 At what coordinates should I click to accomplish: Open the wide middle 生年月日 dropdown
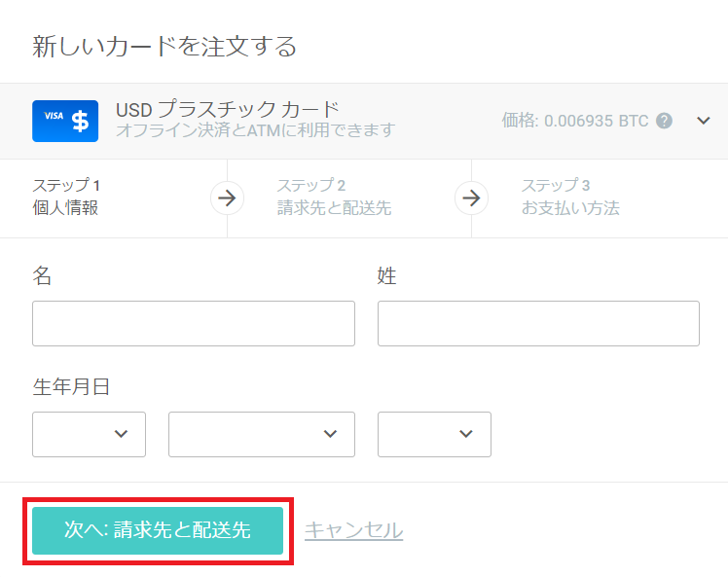pos(261,434)
